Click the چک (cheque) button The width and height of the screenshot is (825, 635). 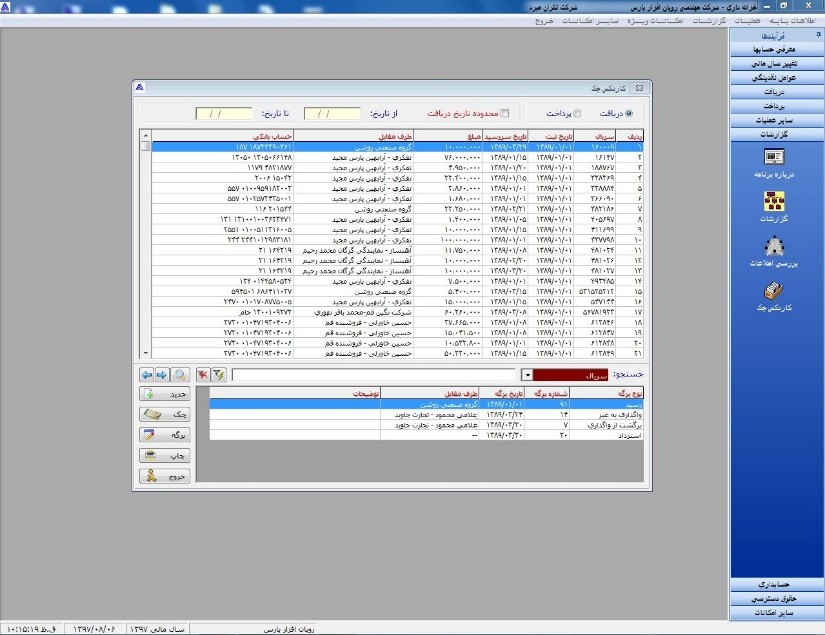coord(165,415)
